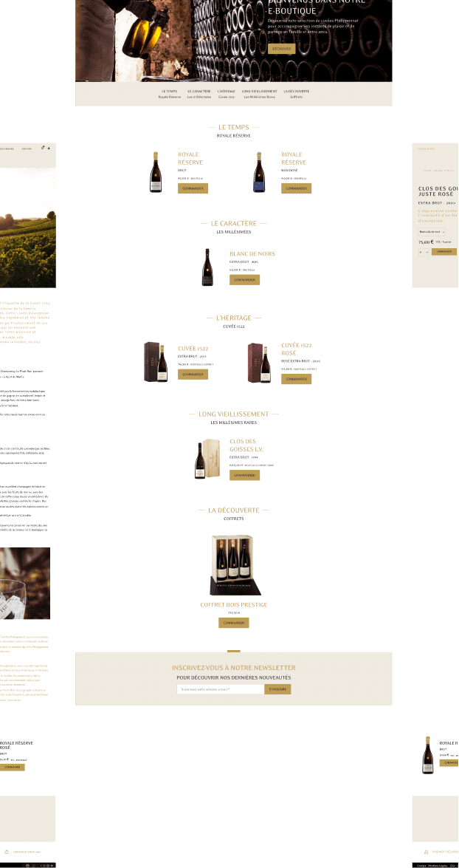Click Commander under Blanc de Noirs
Image resolution: width=459 pixels, height=868 pixels.
(244, 280)
